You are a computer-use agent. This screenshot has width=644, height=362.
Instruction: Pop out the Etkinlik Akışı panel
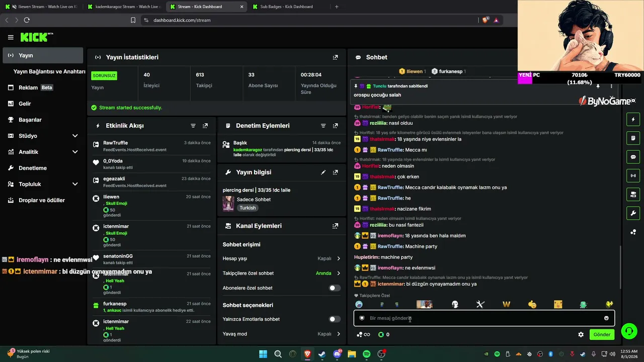(205, 126)
